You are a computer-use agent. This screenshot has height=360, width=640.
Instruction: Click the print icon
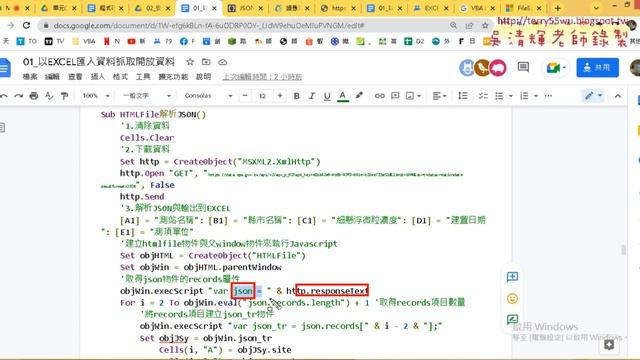[34, 96]
